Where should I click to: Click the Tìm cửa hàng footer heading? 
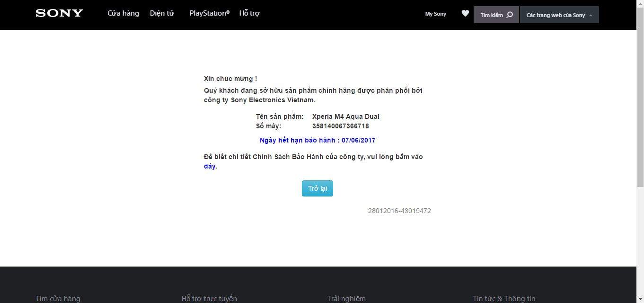coord(58,299)
